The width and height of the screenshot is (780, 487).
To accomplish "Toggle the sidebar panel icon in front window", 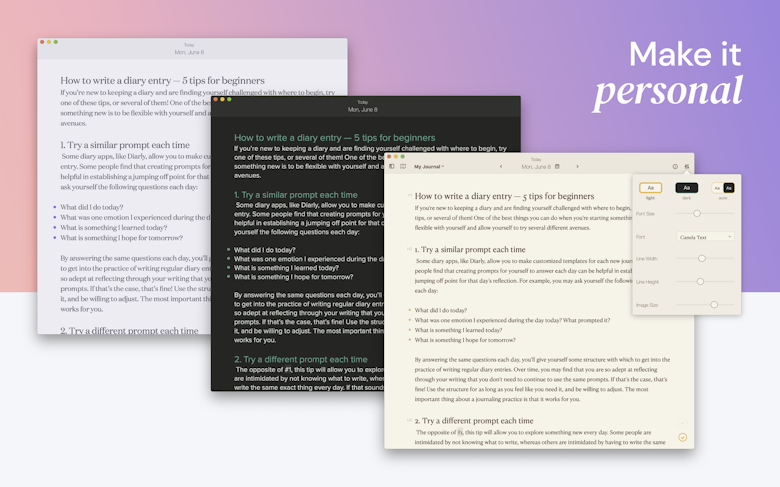I will click(x=392, y=167).
